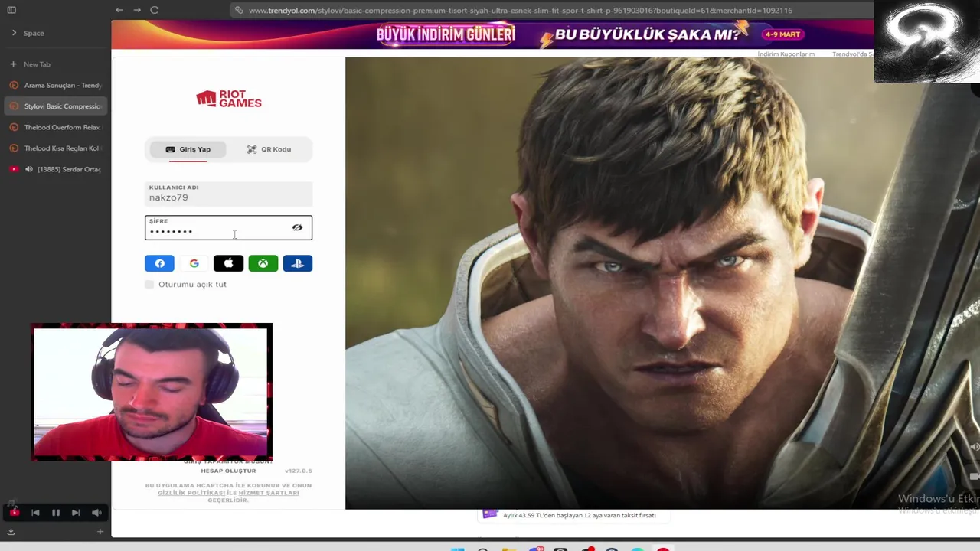980x551 pixels.
Task: Switch to (13885) Serdar Ortaç YouTube tab
Action: click(55, 169)
